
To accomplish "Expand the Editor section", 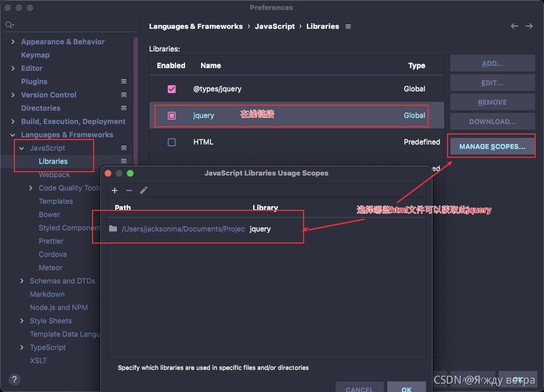I will point(13,68).
